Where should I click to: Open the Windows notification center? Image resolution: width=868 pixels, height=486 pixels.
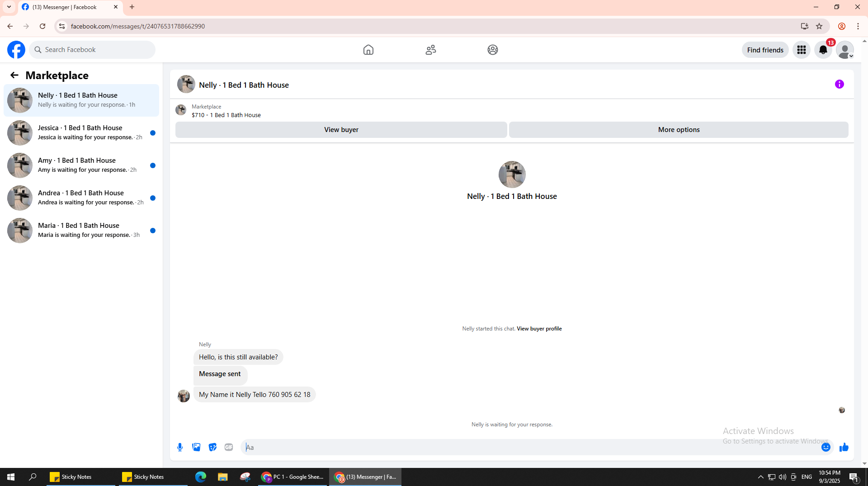(x=854, y=477)
